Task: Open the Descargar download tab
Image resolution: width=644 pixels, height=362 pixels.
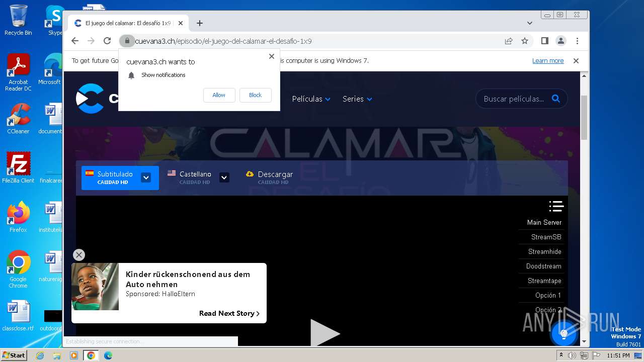Action: 269,177
